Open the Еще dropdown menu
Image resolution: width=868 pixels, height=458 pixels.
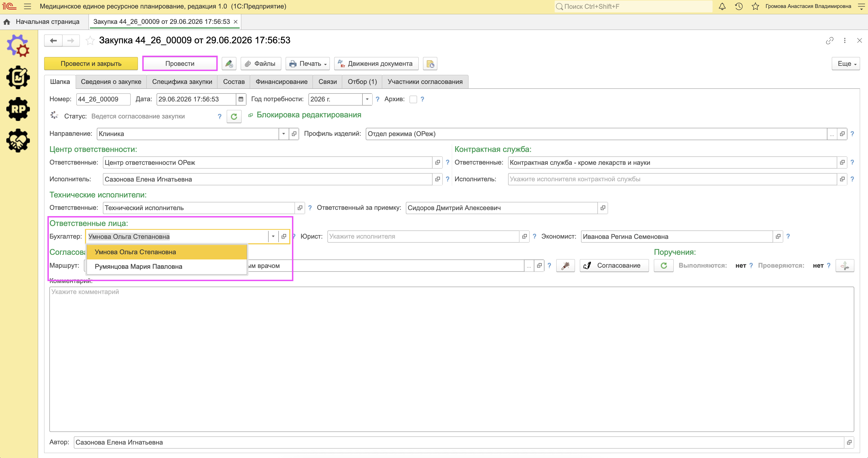[846, 64]
